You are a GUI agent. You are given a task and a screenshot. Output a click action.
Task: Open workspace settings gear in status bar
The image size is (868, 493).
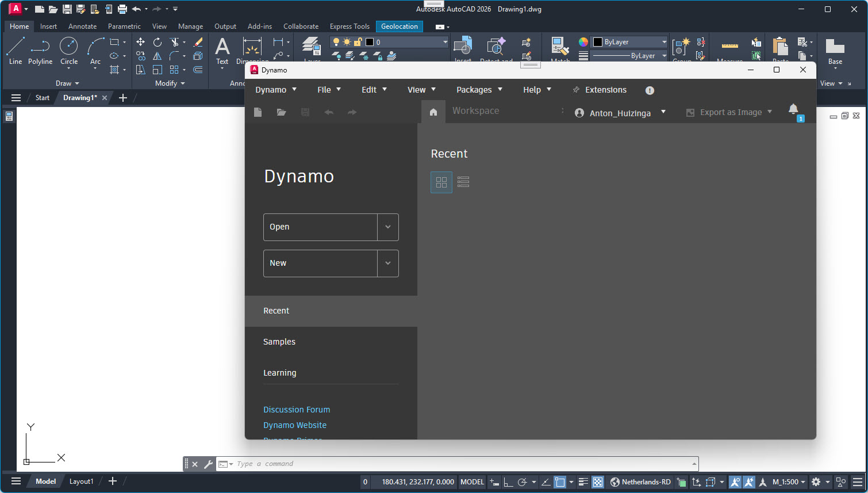[x=816, y=482]
